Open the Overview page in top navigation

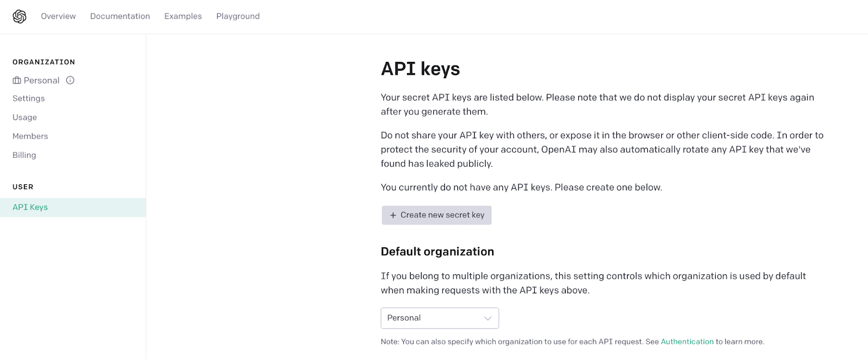pyautogui.click(x=59, y=16)
